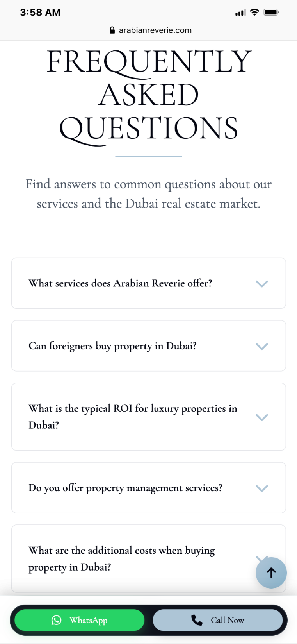The width and height of the screenshot is (297, 644).
Task: Tap the WhatsApp icon in the bottom bar
Action: pos(57,620)
